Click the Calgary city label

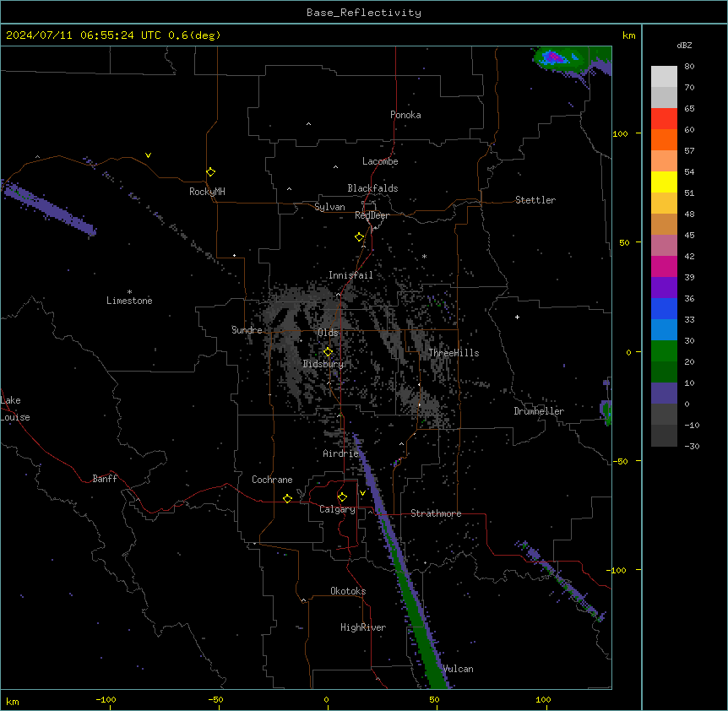coord(337,509)
